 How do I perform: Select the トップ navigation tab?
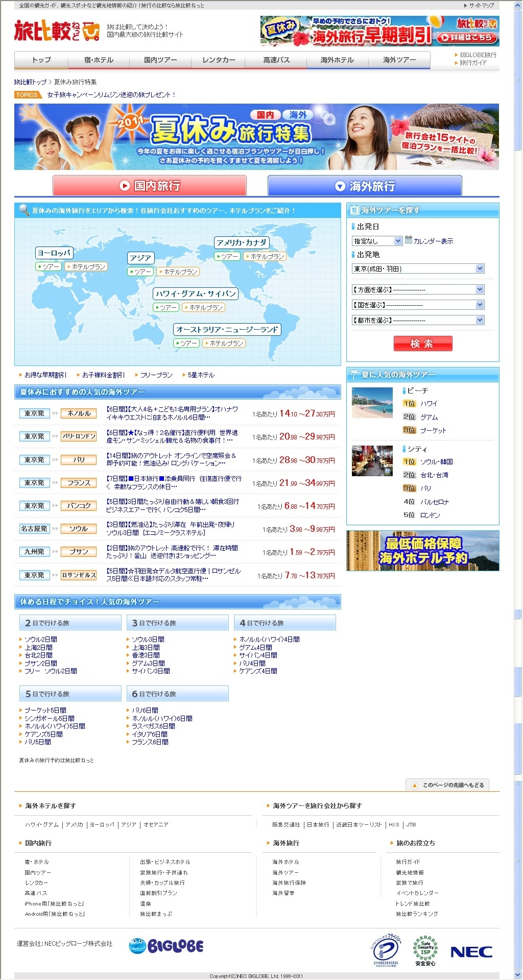click(x=41, y=60)
